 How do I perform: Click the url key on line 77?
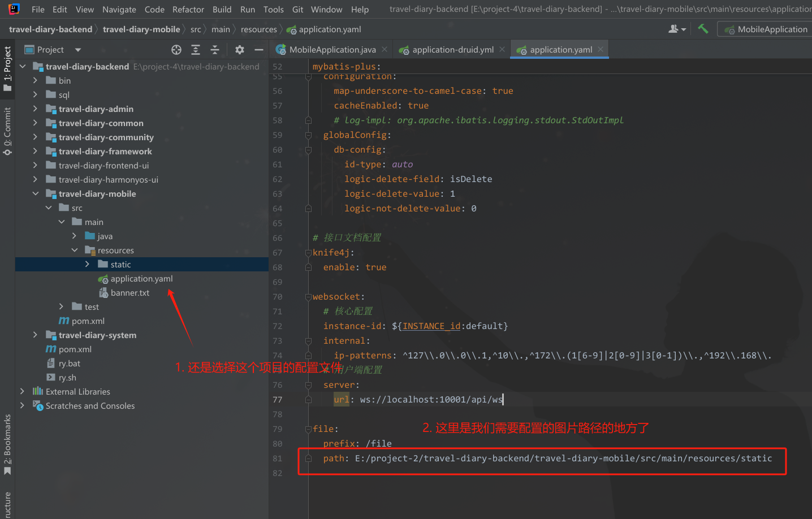[342, 400]
